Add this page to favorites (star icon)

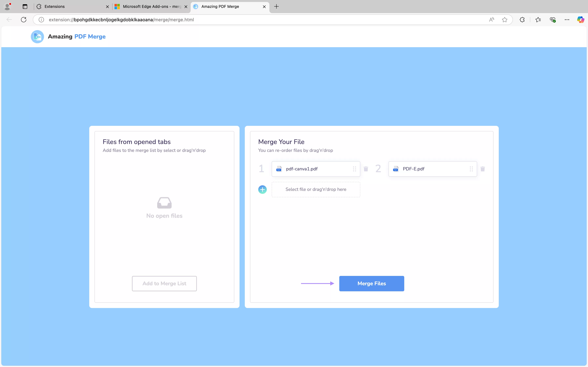coord(505,20)
